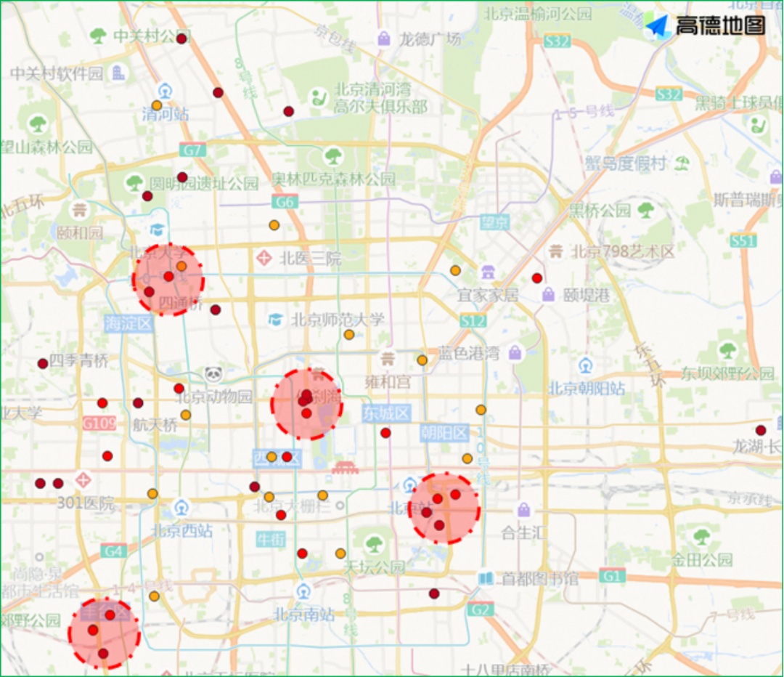Viewport: 784px width, 677px height.
Task: Click the 天坛公园 park tree icon
Action: pos(374,545)
